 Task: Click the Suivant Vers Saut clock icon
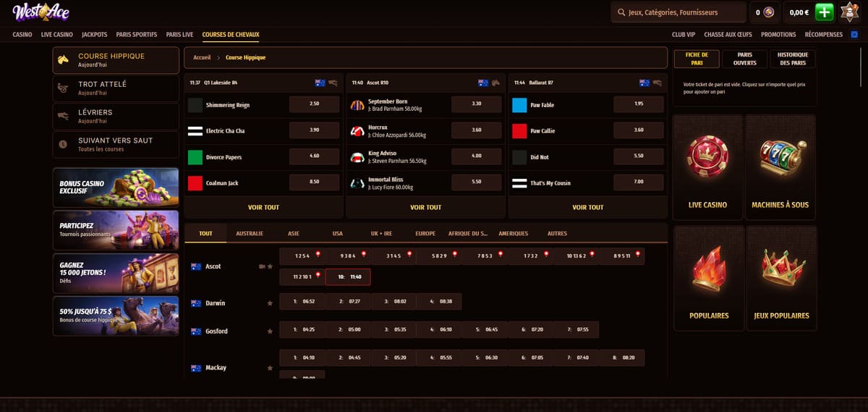(x=64, y=144)
